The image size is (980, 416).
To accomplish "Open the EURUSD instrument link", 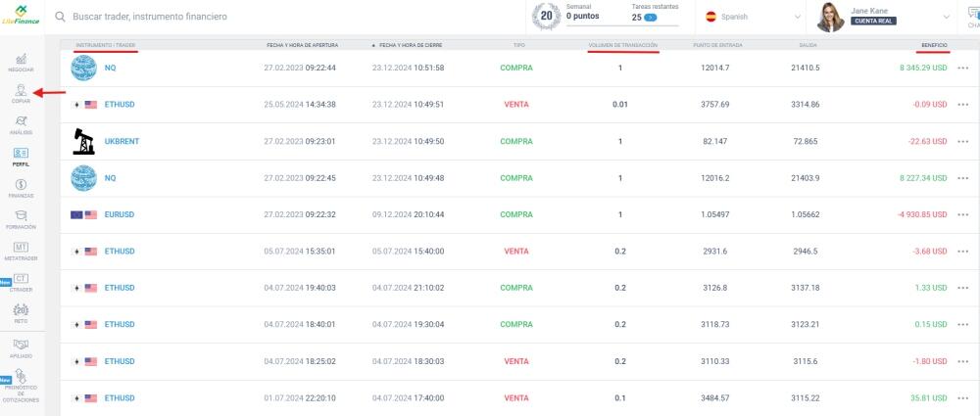I will 120,215.
